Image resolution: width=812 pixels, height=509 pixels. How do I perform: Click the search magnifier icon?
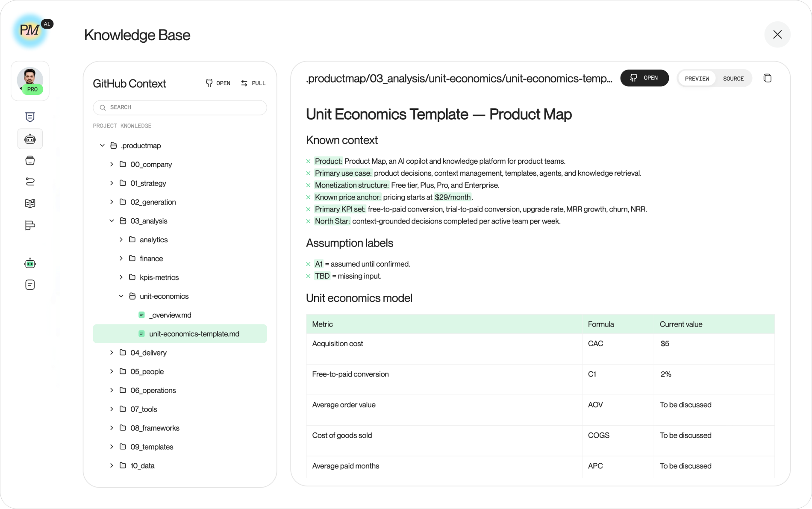(103, 108)
